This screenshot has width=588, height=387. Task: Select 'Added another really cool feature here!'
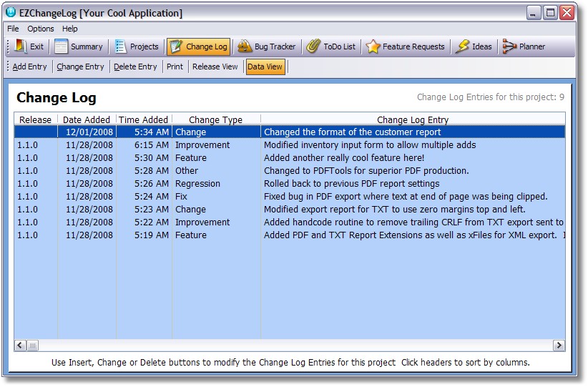point(344,158)
